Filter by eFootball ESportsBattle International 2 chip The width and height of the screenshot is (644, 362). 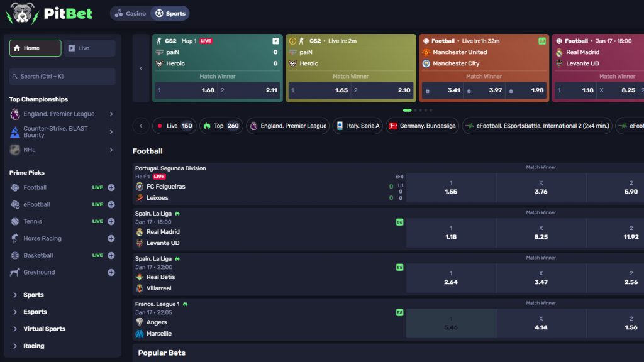(x=537, y=126)
